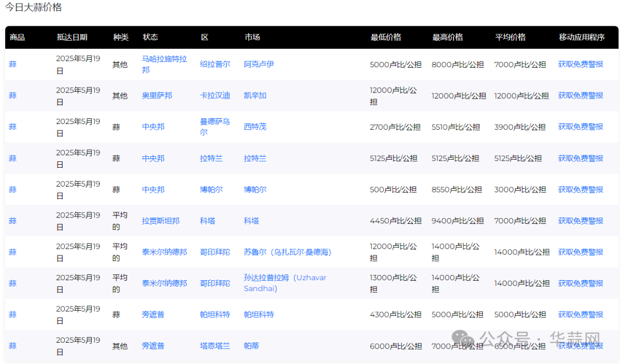Click the 蒜 commodity link in 西特茂 row
Viewport: 620px width, 364px height.
click(13, 126)
